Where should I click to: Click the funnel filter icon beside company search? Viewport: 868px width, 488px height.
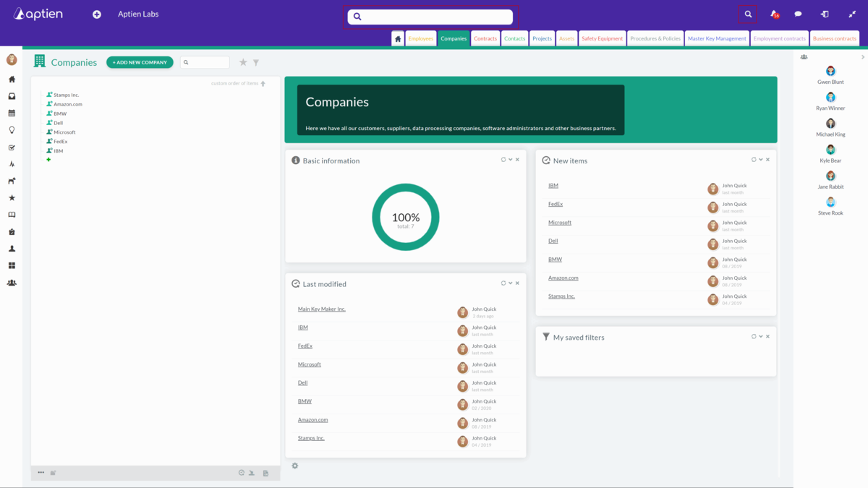point(256,63)
